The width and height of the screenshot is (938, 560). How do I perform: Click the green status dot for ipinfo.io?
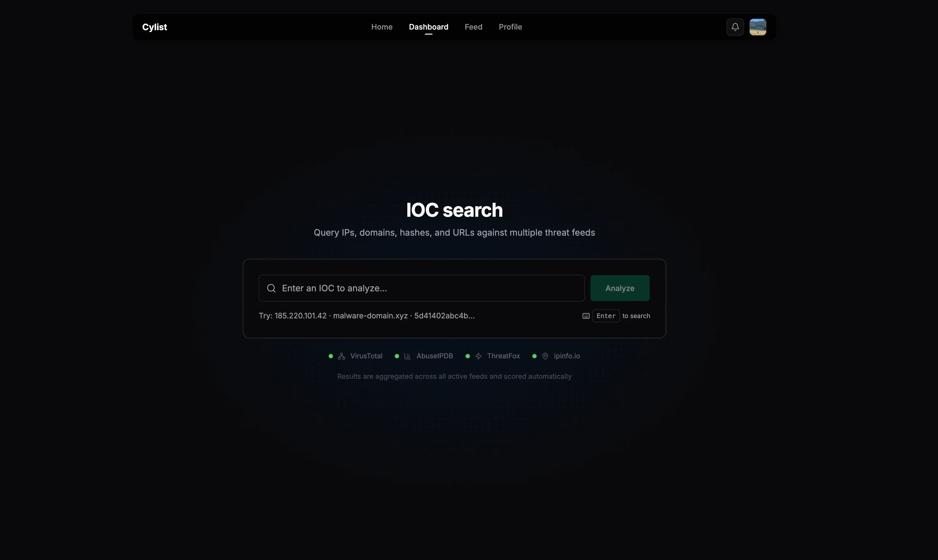534,356
